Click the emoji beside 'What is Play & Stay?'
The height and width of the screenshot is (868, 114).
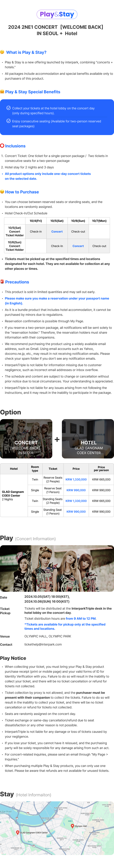click(x=2, y=52)
